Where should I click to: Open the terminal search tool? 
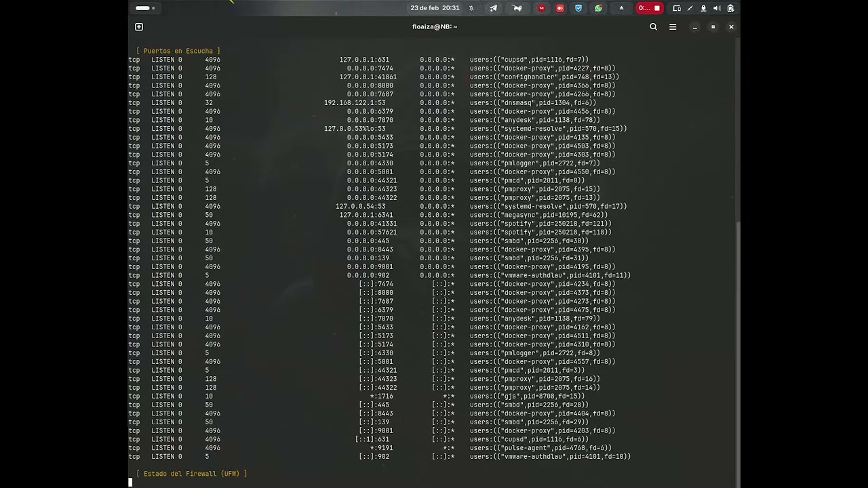[x=654, y=27]
